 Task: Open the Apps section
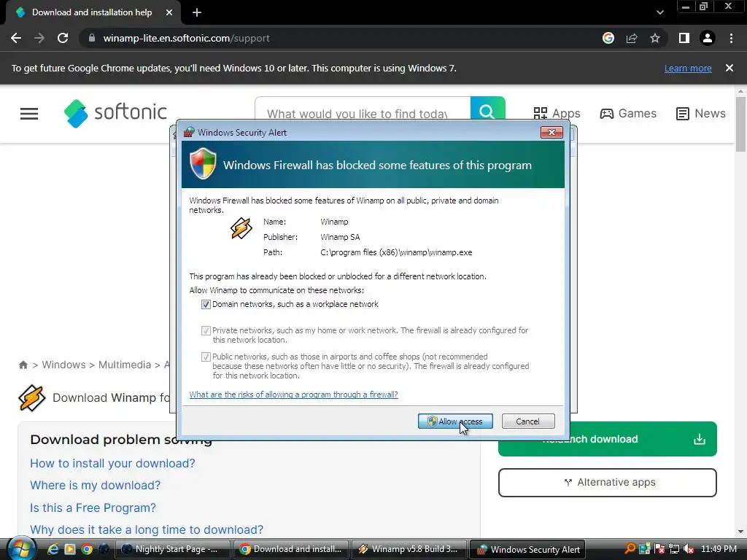pyautogui.click(x=557, y=113)
